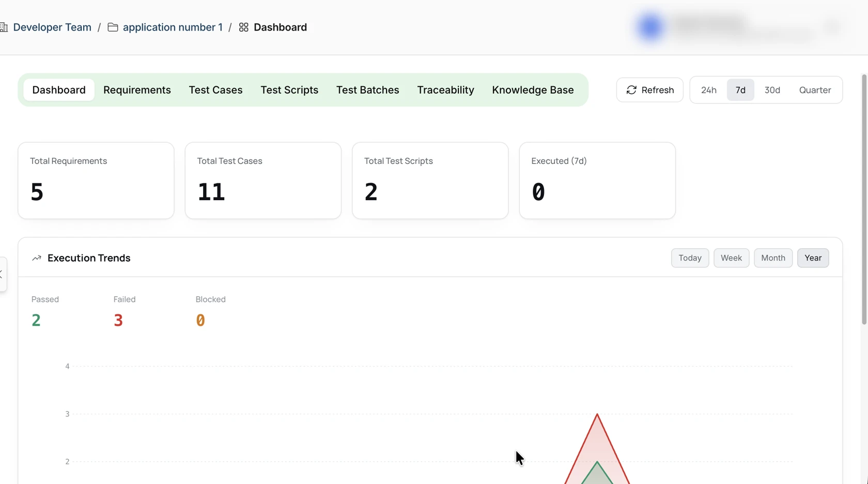Click the blurred user avatar
The height and width of the screenshot is (484, 868).
[x=650, y=26]
